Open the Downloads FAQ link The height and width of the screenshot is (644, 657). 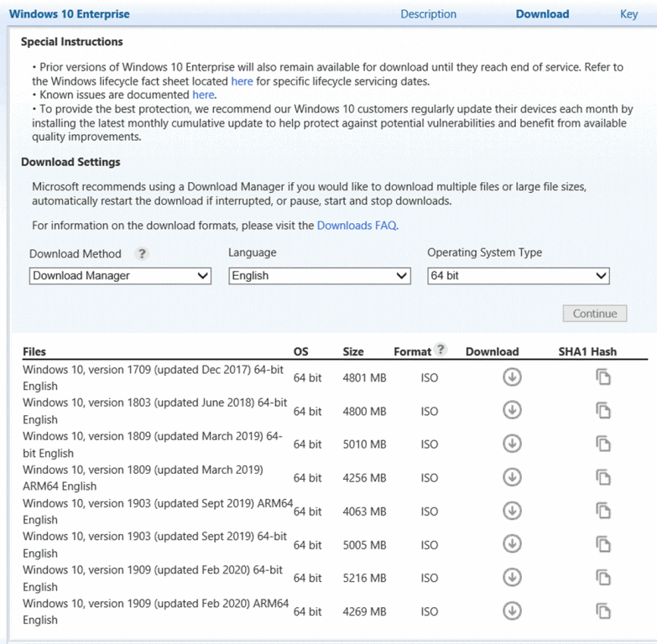(x=357, y=226)
